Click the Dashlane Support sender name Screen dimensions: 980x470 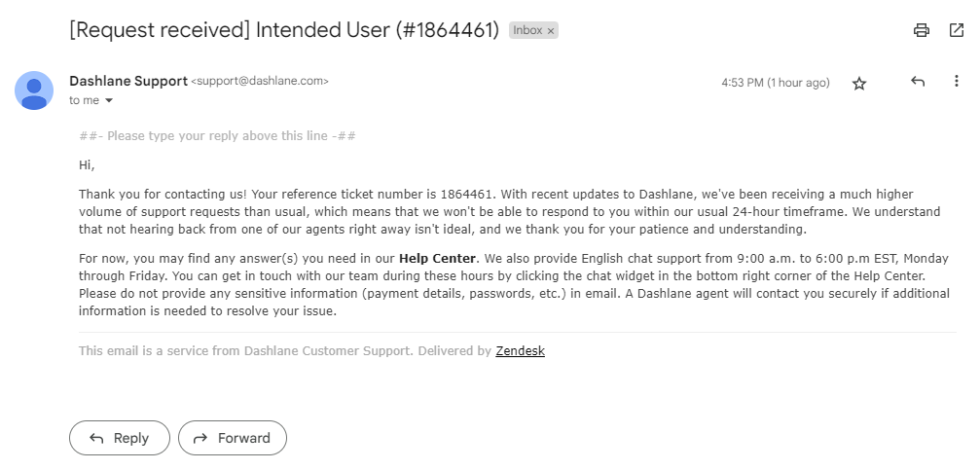coord(128,82)
